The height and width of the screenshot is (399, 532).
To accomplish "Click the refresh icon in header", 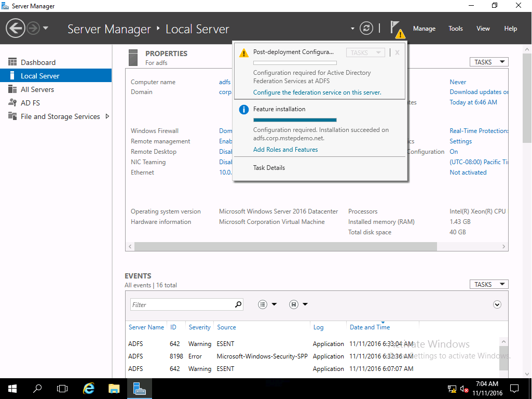I will [x=366, y=28].
